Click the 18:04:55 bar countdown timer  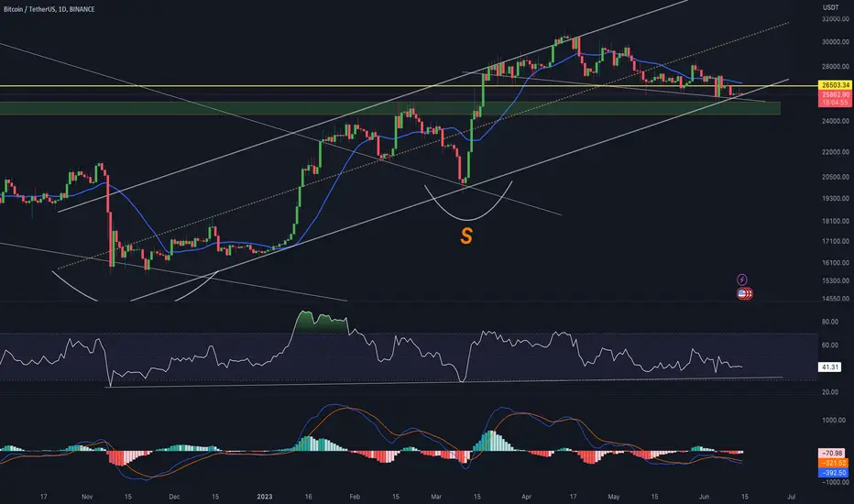coord(835,103)
